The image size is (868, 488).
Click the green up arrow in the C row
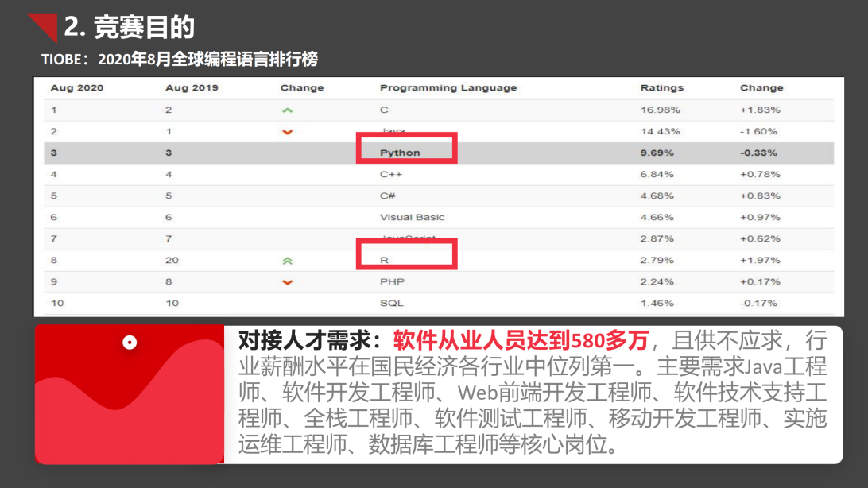tap(287, 110)
